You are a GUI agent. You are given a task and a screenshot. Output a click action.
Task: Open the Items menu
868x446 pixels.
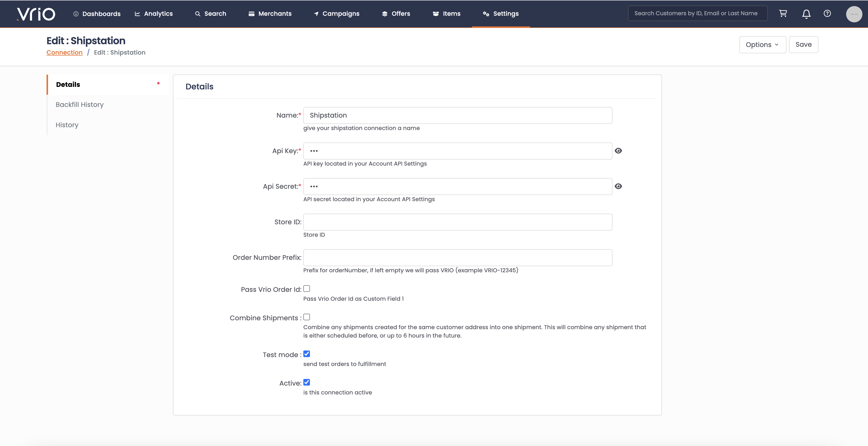pyautogui.click(x=446, y=14)
